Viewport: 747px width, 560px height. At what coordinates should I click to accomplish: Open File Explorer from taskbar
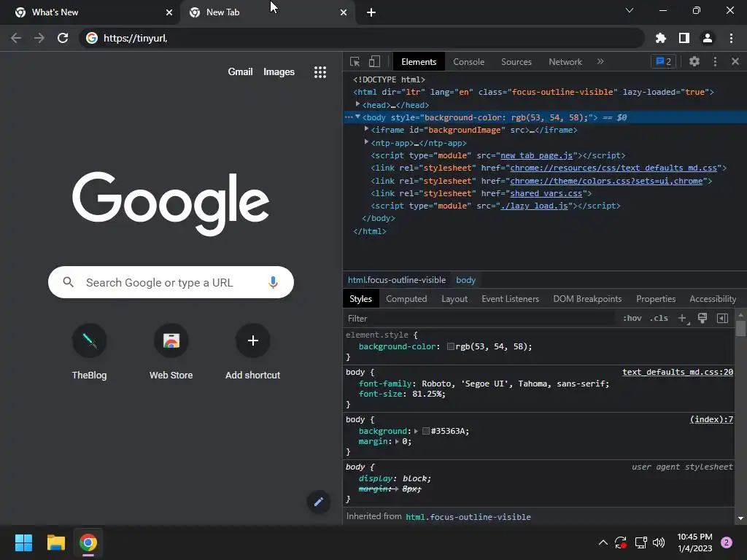[x=55, y=542]
